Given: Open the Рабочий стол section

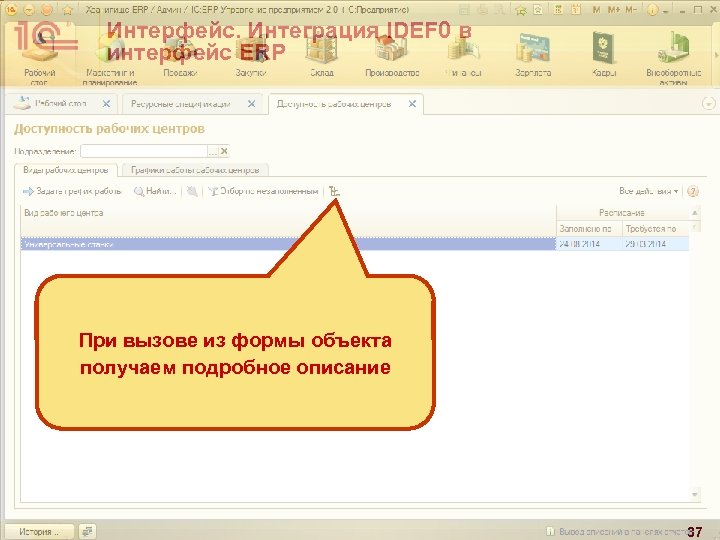Looking at the screenshot, I should point(39,57).
